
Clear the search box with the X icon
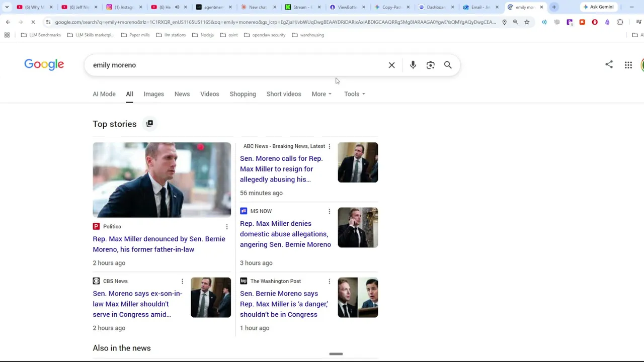[391, 65]
